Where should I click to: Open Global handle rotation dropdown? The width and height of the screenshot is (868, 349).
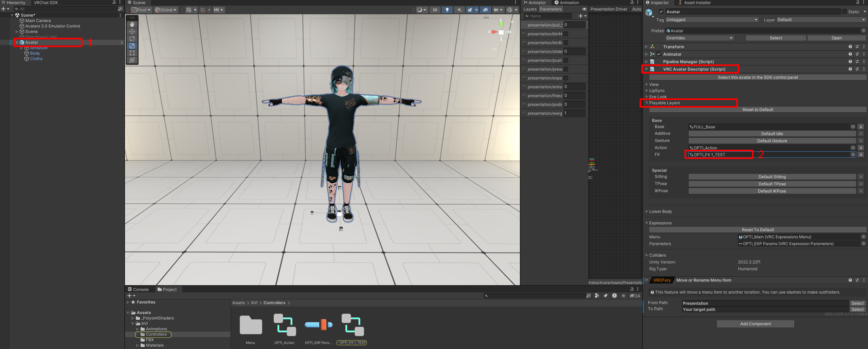point(166,10)
